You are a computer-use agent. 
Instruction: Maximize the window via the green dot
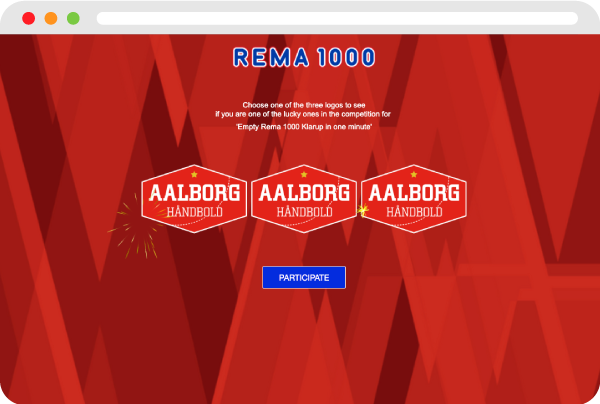(x=73, y=18)
